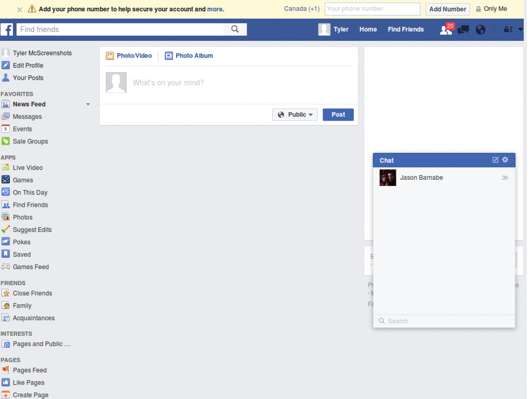The image size is (532, 399).
Task: Focus the Find friends search field
Action: point(120,30)
